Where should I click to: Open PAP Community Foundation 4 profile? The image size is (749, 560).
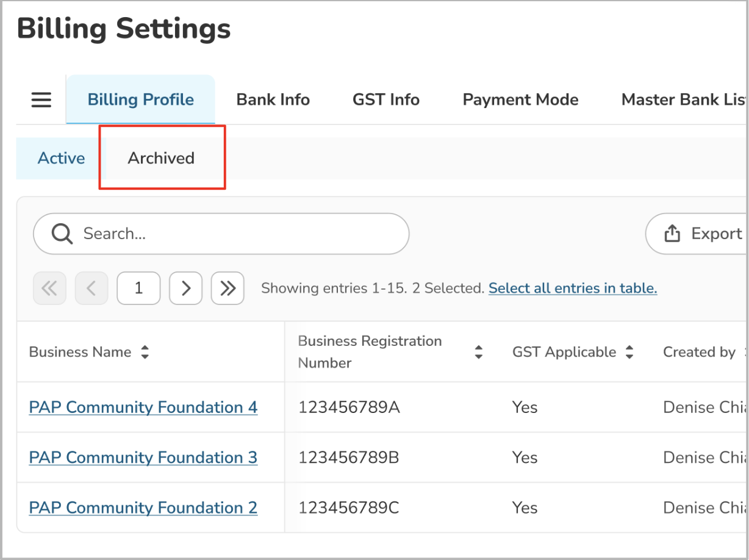pyautogui.click(x=143, y=407)
